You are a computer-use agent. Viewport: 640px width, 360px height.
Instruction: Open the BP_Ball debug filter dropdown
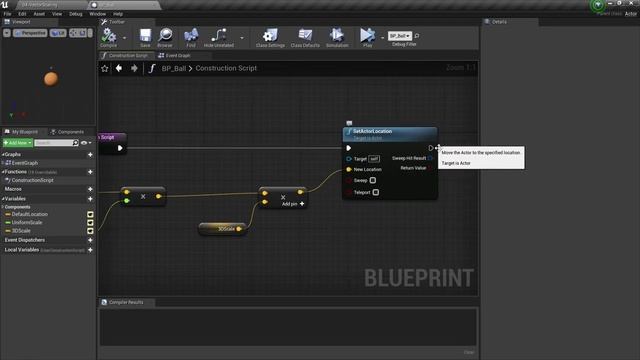(x=400, y=36)
